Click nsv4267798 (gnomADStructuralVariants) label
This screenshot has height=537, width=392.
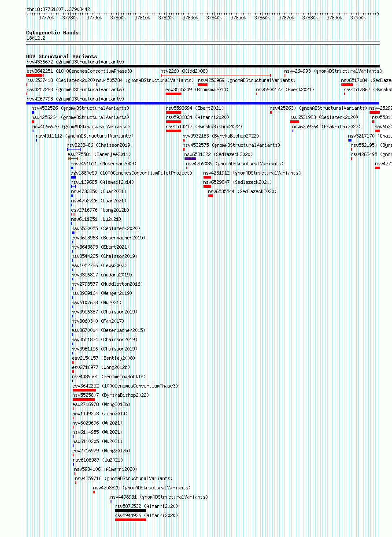(x=75, y=99)
